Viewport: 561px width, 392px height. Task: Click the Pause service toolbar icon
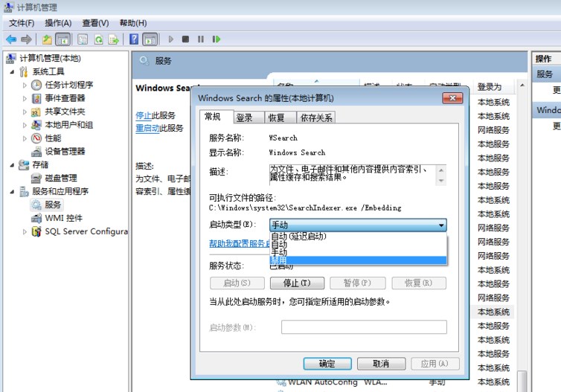pyautogui.click(x=201, y=39)
